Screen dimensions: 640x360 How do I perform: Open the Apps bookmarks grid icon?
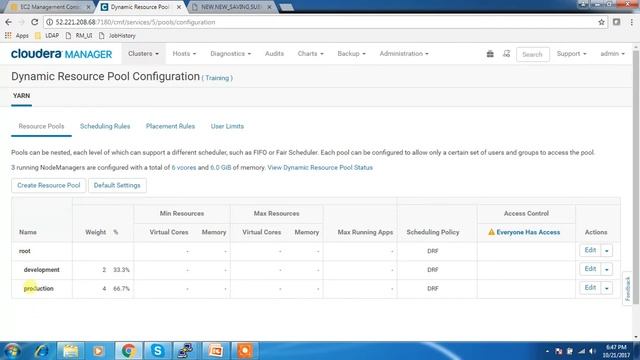[8, 36]
